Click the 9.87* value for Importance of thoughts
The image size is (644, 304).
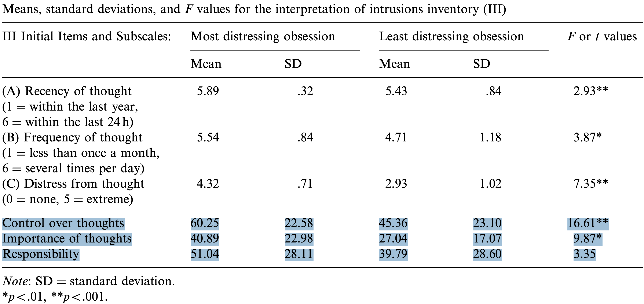[588, 238]
